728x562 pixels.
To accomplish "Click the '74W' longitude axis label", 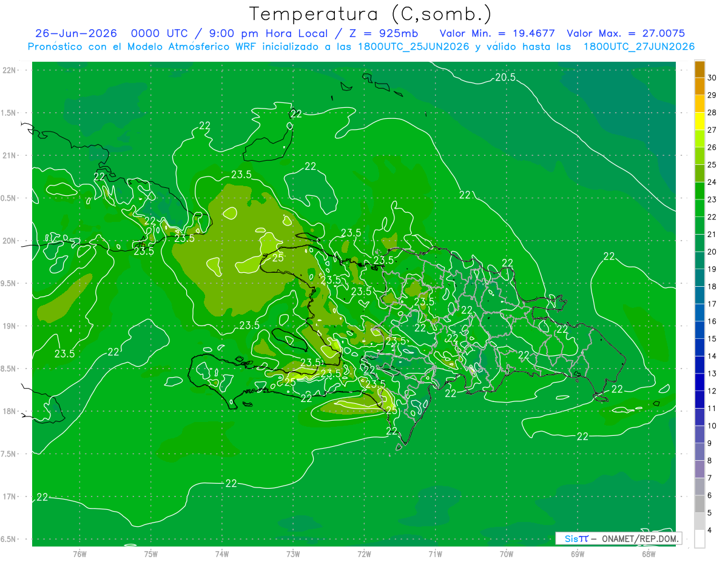I will 222,554.
